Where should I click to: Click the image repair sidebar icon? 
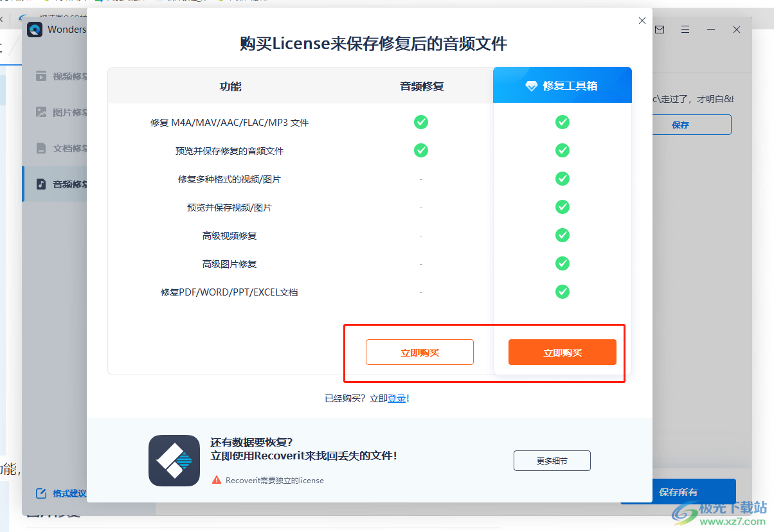coord(41,112)
